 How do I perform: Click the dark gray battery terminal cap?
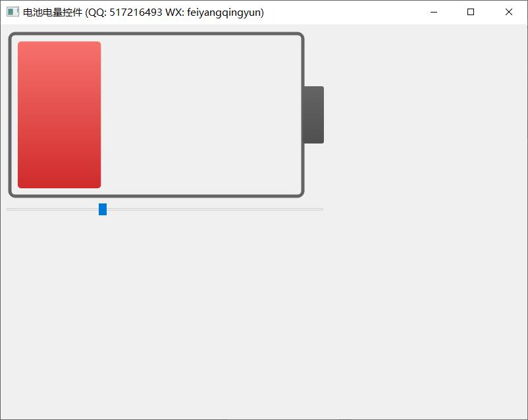coord(313,115)
